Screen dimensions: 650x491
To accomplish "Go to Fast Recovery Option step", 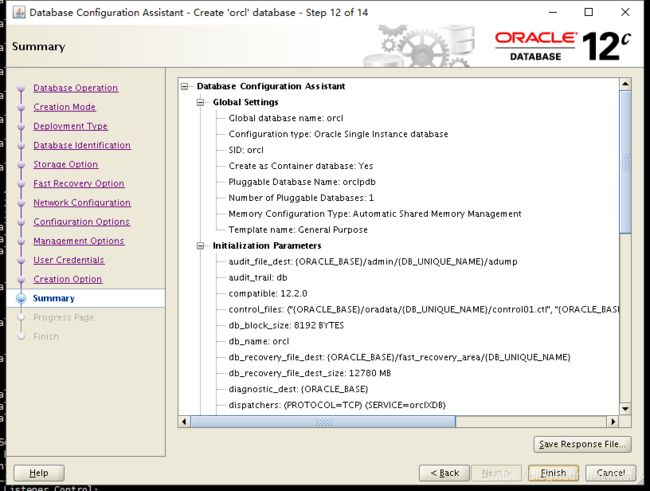I will 79,183.
